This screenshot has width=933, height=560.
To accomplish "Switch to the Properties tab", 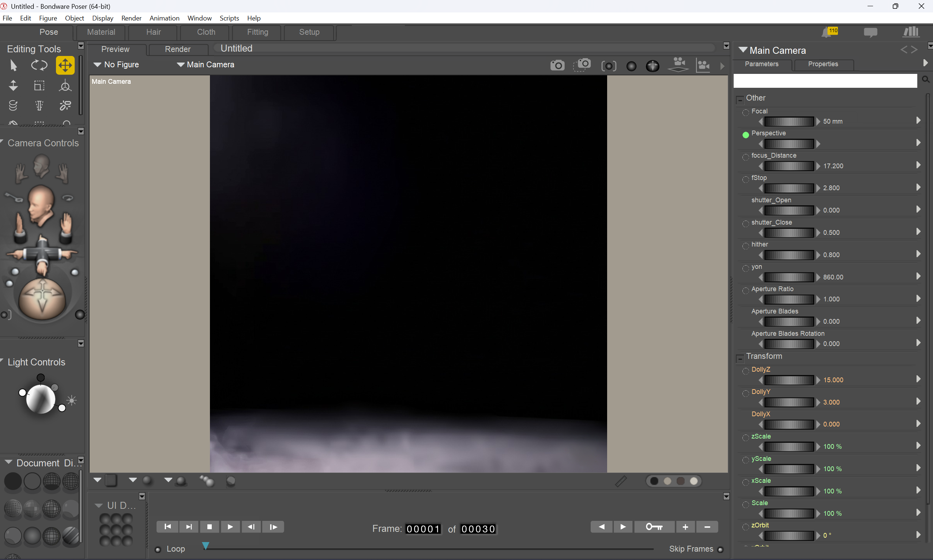I will pos(823,64).
